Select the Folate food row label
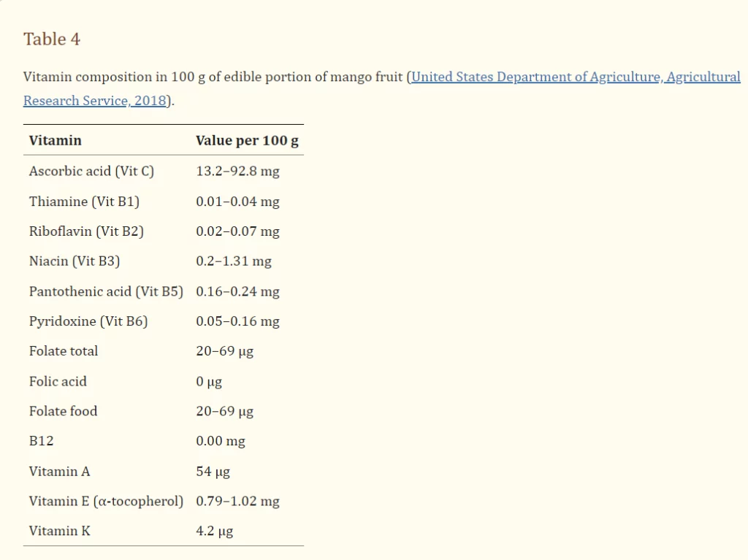Screen dimensions: 748x560 63,411
